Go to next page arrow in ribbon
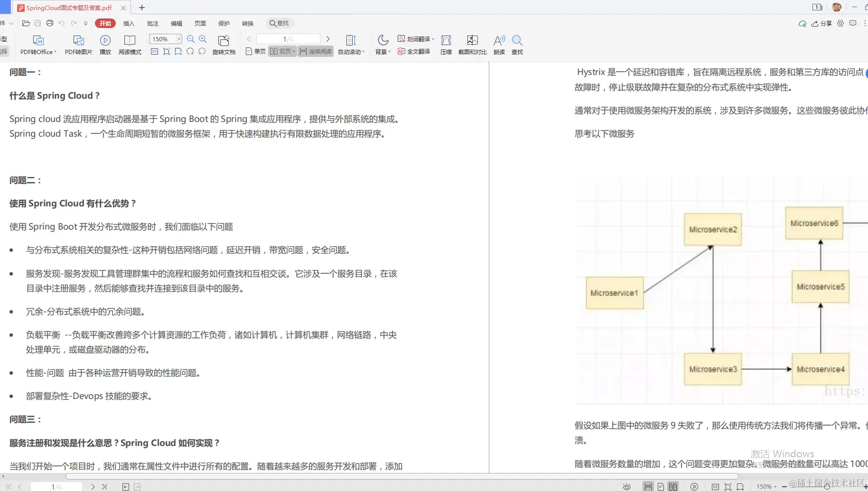 coord(328,39)
